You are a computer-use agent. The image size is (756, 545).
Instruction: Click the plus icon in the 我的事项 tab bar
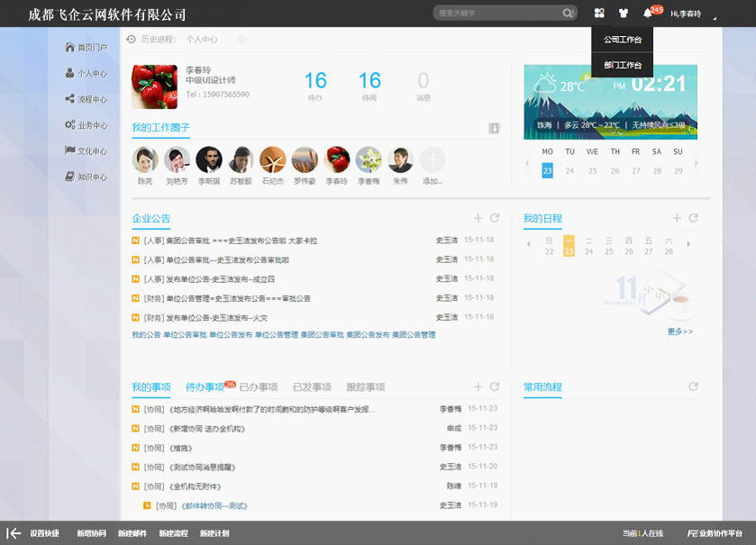point(478,387)
